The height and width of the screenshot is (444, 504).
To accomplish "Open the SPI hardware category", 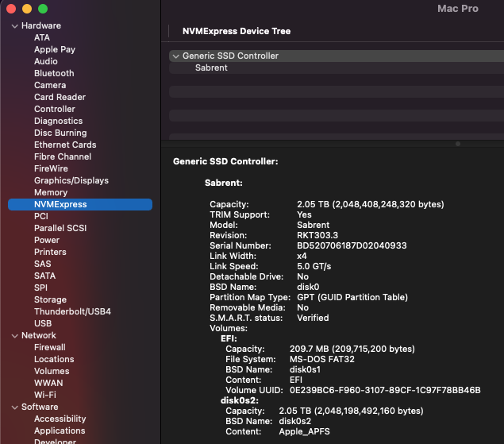I will click(x=40, y=288).
